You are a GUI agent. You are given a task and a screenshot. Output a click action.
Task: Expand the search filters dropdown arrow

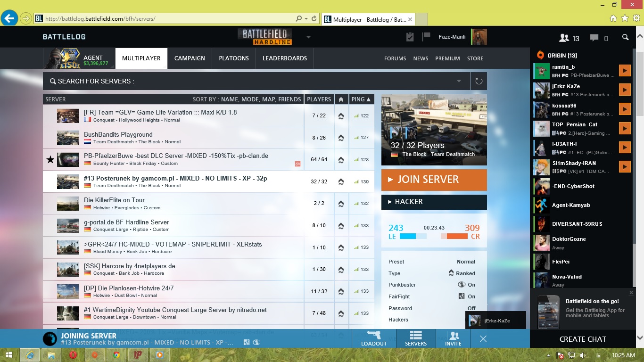point(459,81)
